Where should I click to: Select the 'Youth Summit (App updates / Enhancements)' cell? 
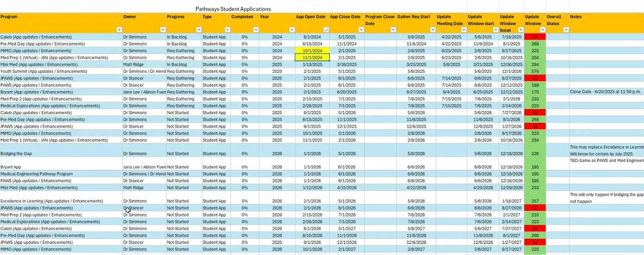pos(61,72)
